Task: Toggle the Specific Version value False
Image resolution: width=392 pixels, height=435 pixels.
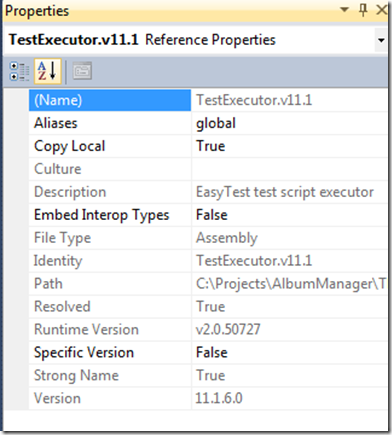Action: (x=289, y=353)
